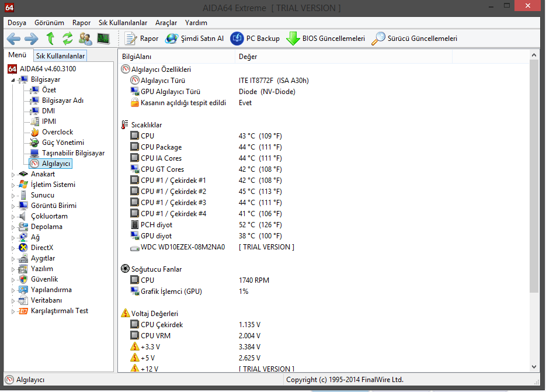Image resolution: width=546 pixels, height=392 pixels.
Task: Click the Yazılım icon in tree
Action: click(x=23, y=269)
